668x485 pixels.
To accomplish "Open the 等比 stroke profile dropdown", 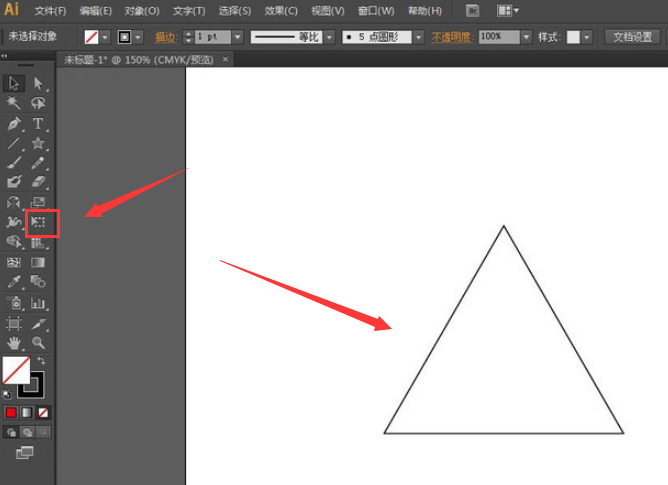I will click(329, 37).
